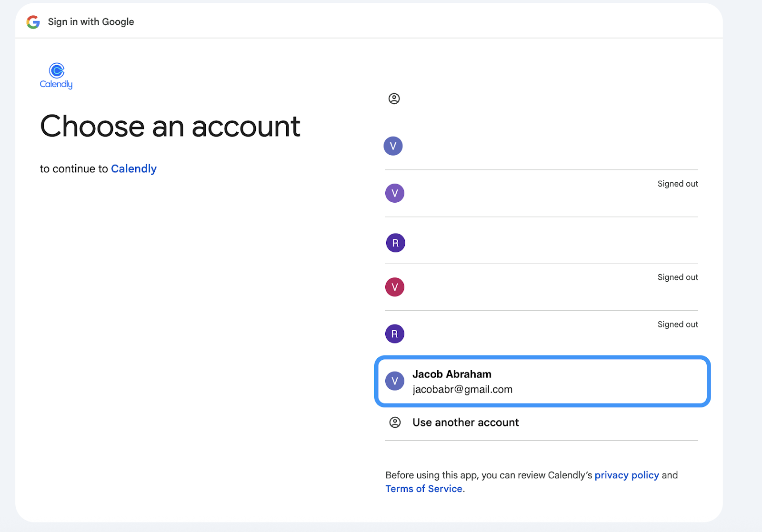Open the Terms of Service link

(x=424, y=489)
